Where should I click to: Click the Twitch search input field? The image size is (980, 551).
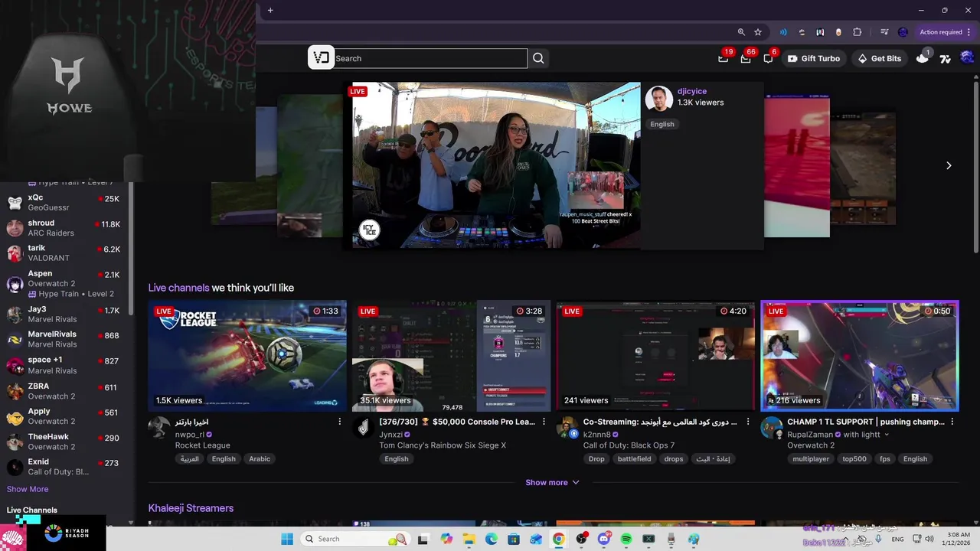coord(430,58)
